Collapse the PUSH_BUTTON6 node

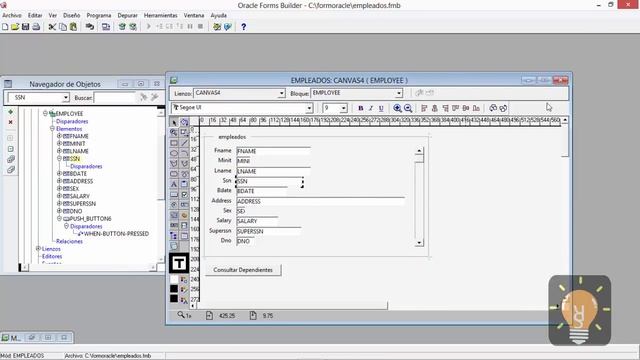(59, 219)
